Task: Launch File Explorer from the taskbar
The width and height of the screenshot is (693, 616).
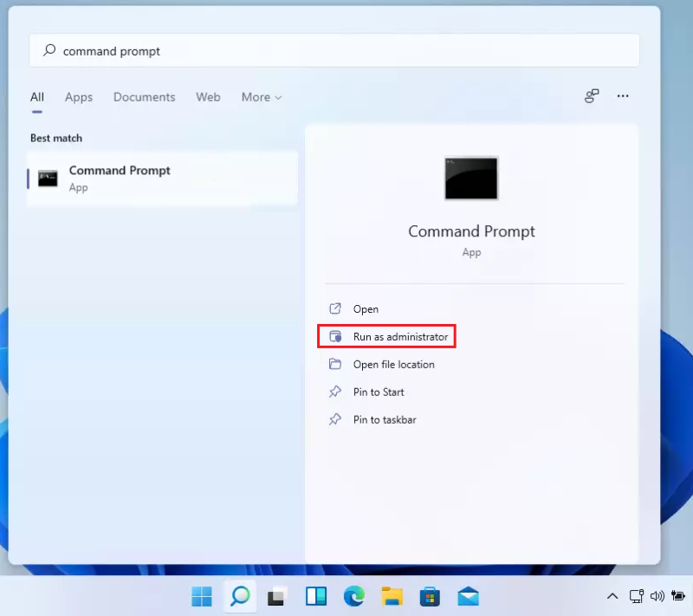Action: pyautogui.click(x=392, y=597)
